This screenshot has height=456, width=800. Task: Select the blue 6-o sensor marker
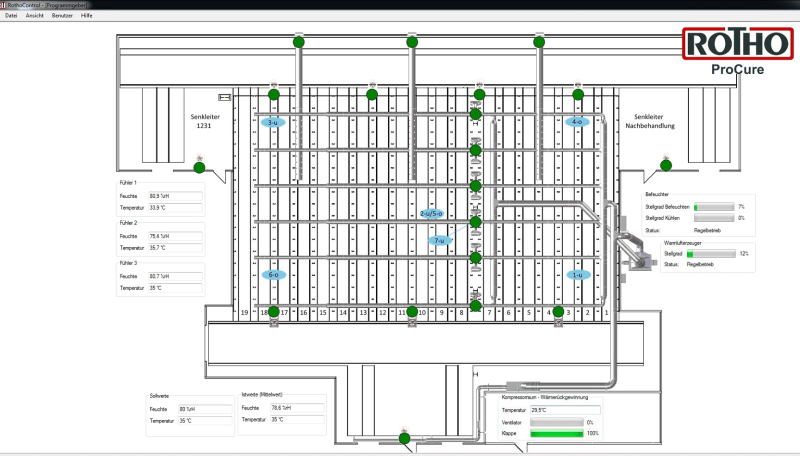coord(273,275)
